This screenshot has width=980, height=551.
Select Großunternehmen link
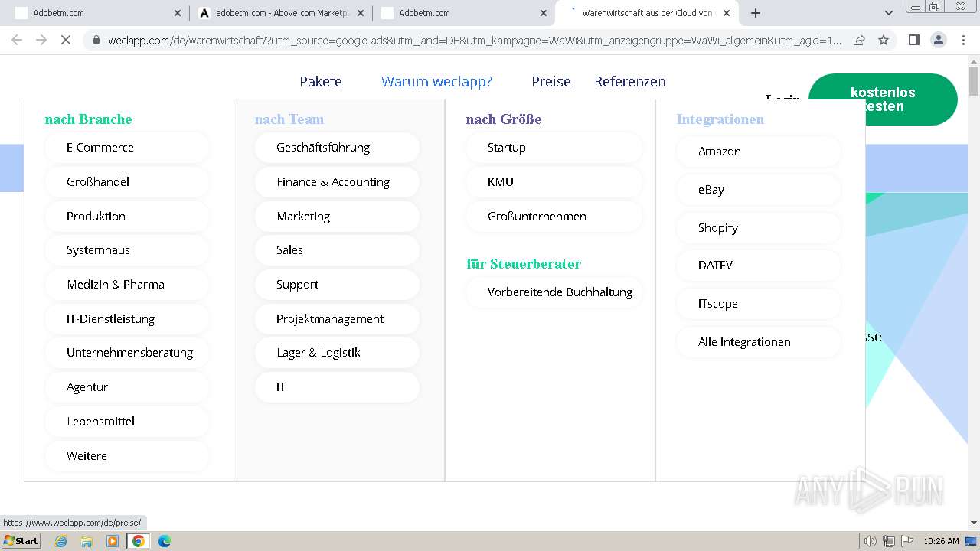(554, 217)
